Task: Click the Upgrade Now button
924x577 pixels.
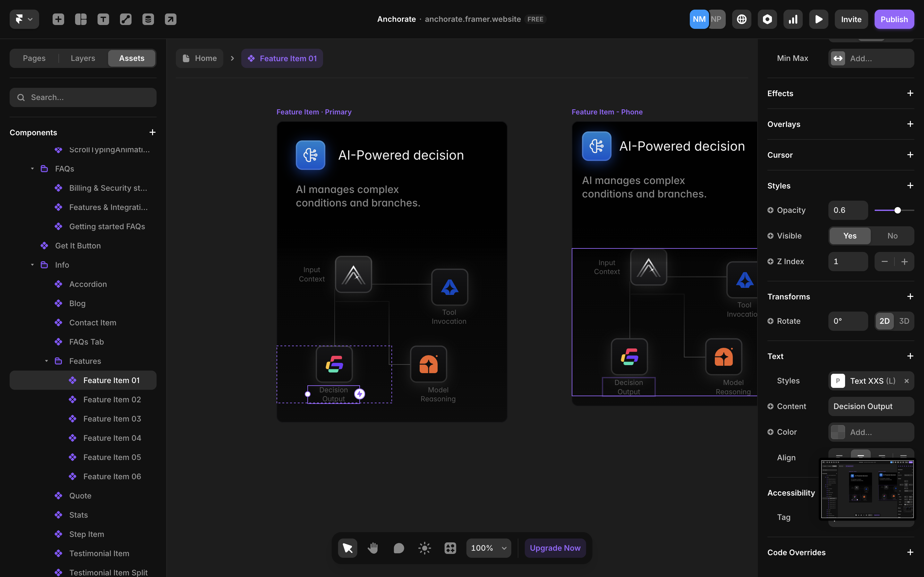Action: (555, 548)
